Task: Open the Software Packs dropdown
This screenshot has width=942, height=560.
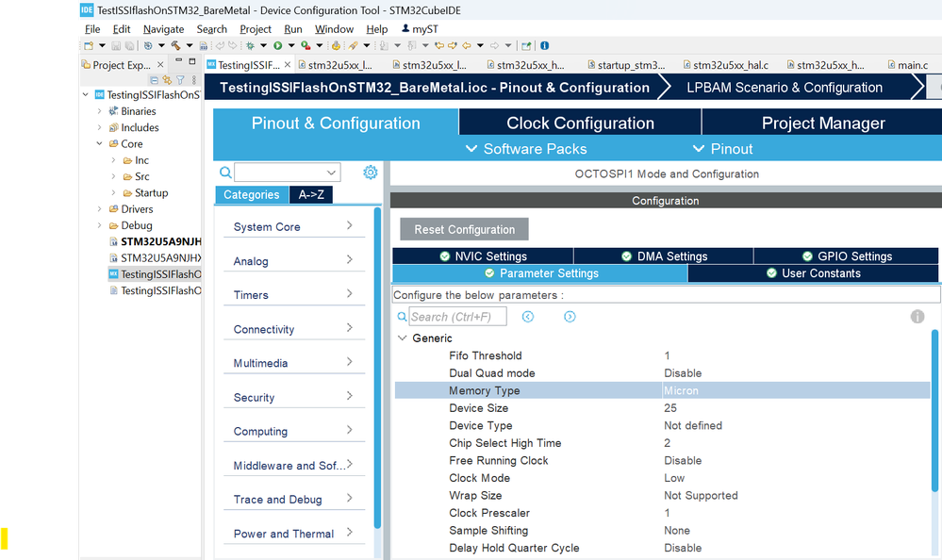Action: pyautogui.click(x=526, y=149)
